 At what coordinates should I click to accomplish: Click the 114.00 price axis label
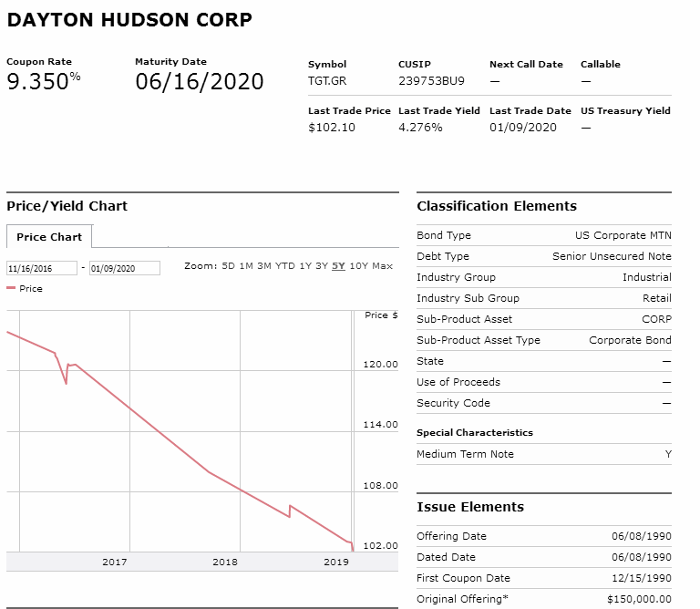380,425
